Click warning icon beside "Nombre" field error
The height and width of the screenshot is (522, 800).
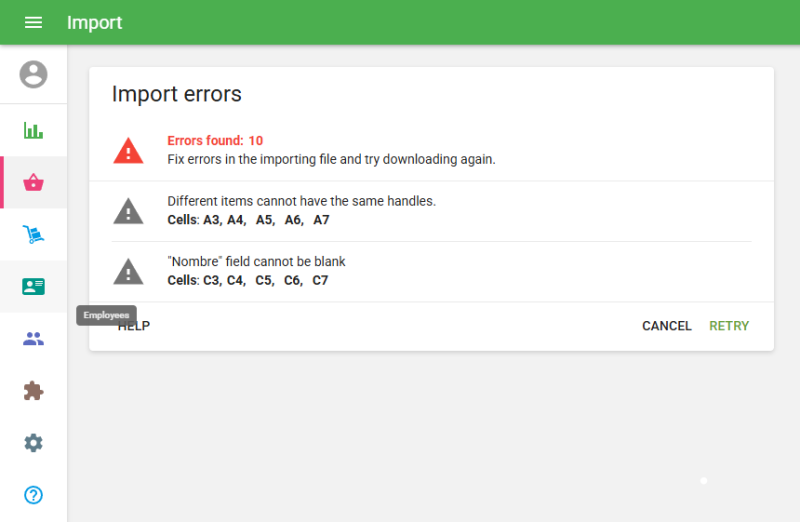(128, 271)
